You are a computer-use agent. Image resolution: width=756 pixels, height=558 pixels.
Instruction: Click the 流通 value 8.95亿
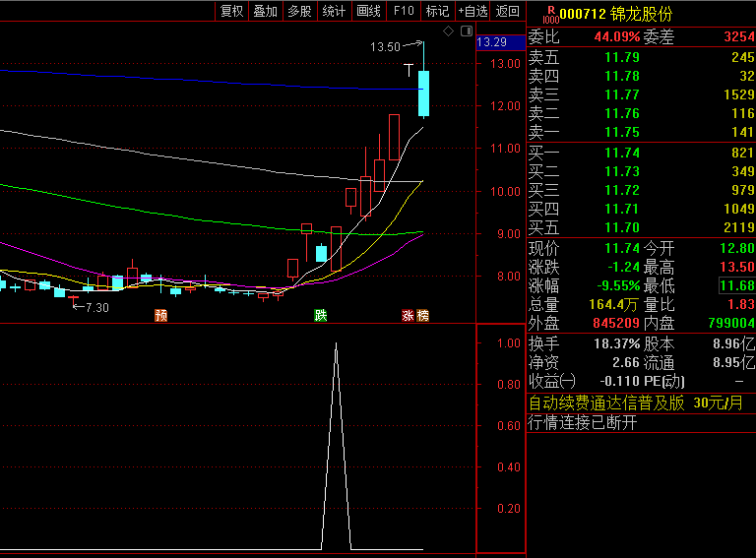click(733, 363)
